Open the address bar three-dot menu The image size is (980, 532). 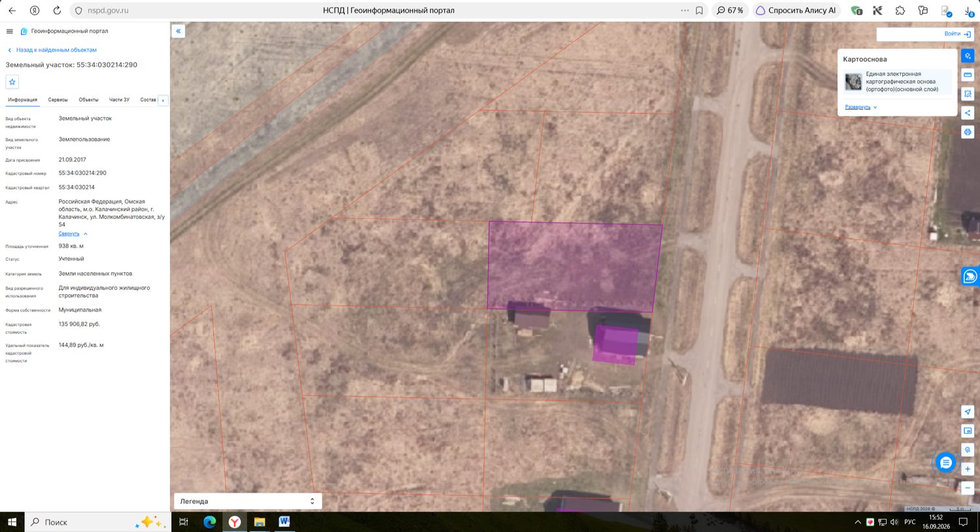tap(684, 10)
